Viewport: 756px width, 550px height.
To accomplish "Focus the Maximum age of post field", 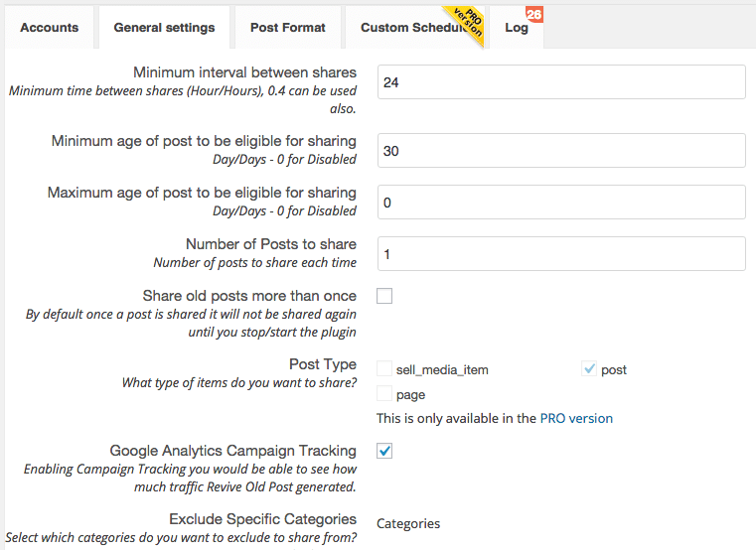I will point(561,203).
